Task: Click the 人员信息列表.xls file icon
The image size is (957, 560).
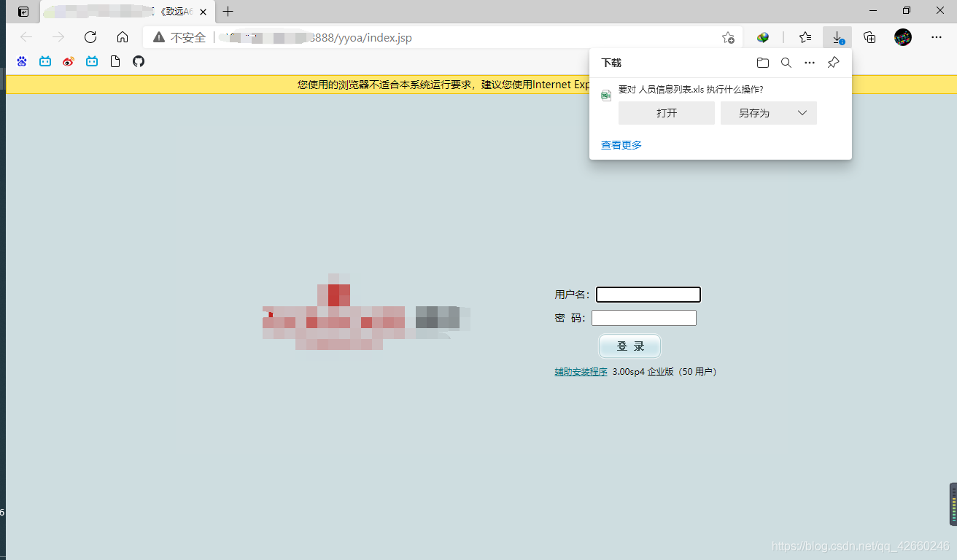Action: tap(606, 95)
